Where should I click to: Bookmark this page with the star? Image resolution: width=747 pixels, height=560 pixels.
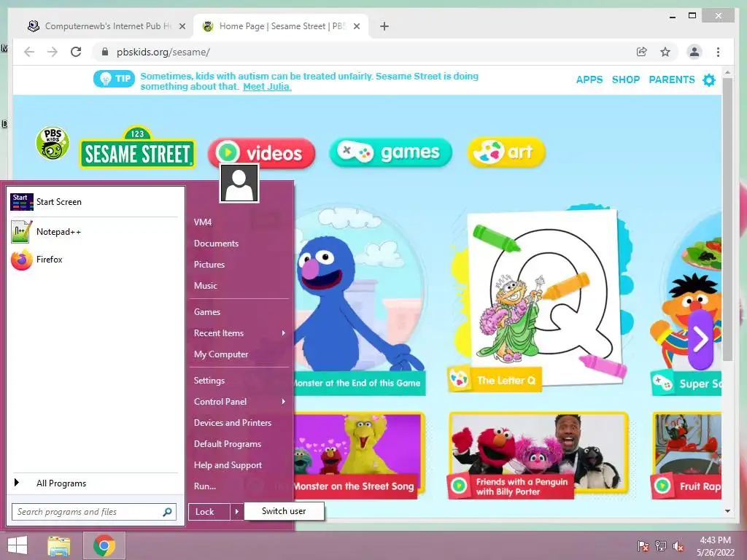tap(665, 52)
